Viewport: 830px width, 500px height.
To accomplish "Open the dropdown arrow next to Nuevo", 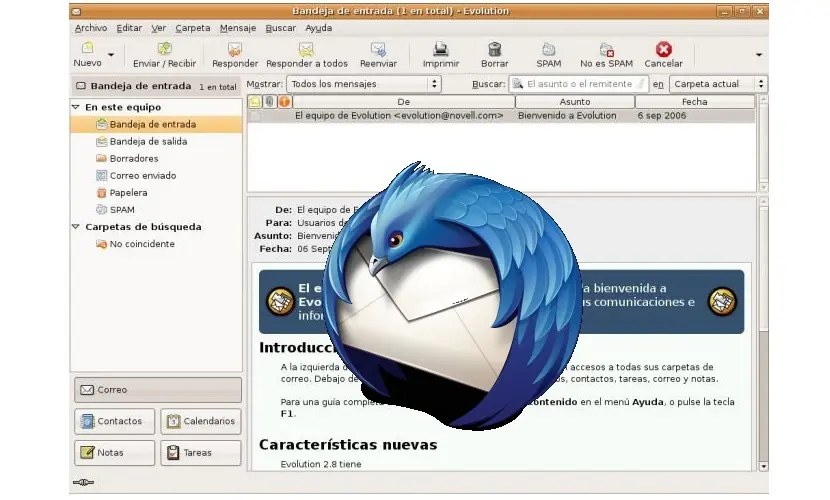I will click(111, 54).
